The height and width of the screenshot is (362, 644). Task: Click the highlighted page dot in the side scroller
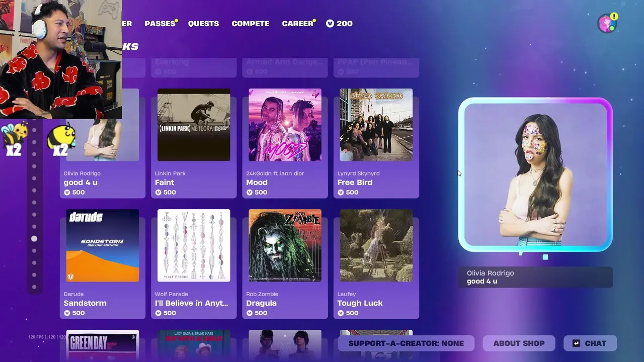tap(34, 239)
